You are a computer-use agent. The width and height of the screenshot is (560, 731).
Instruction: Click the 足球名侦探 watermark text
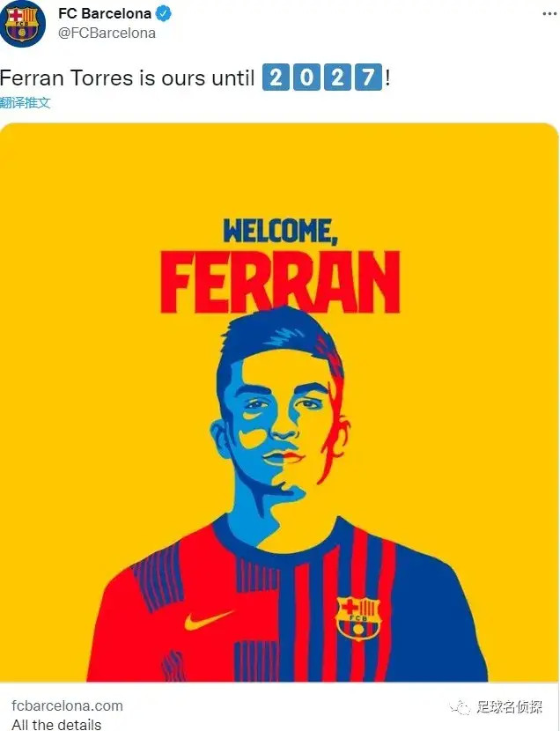pyautogui.click(x=509, y=706)
